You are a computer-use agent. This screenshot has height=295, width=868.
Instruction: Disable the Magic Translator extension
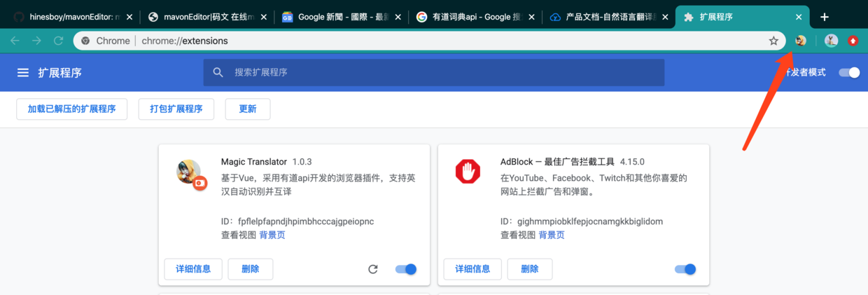[406, 269]
